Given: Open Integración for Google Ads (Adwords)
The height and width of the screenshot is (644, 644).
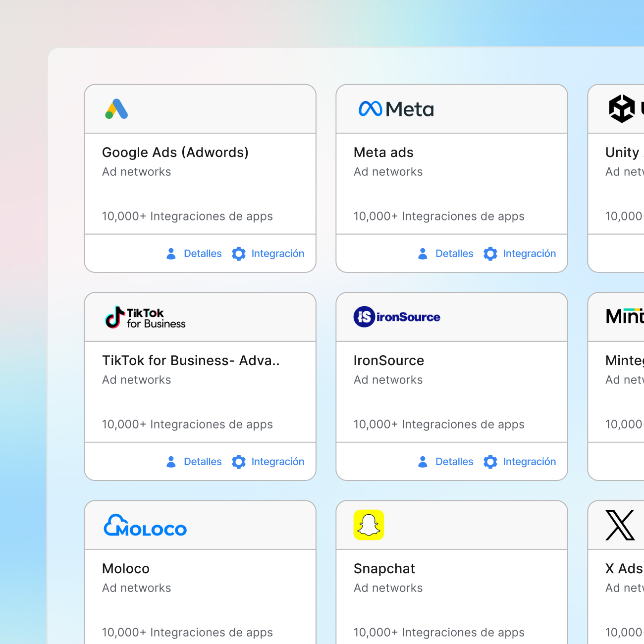Looking at the screenshot, I should pos(278,254).
